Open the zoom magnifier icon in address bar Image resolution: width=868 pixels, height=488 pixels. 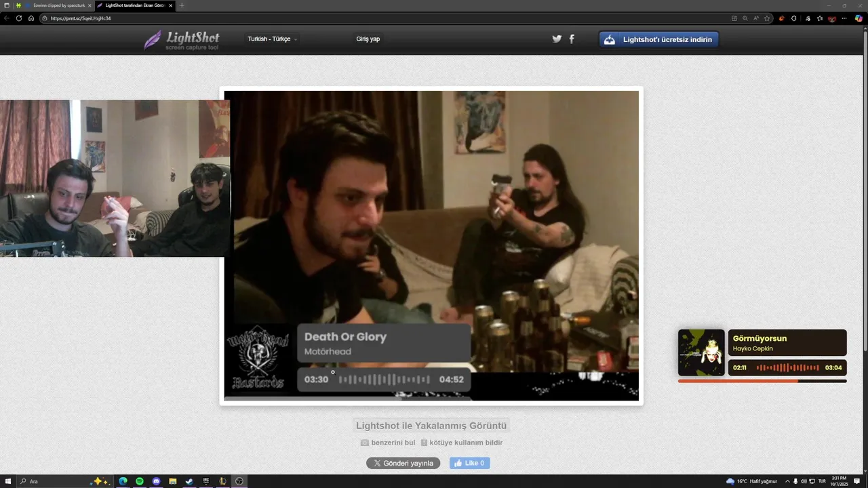click(745, 18)
